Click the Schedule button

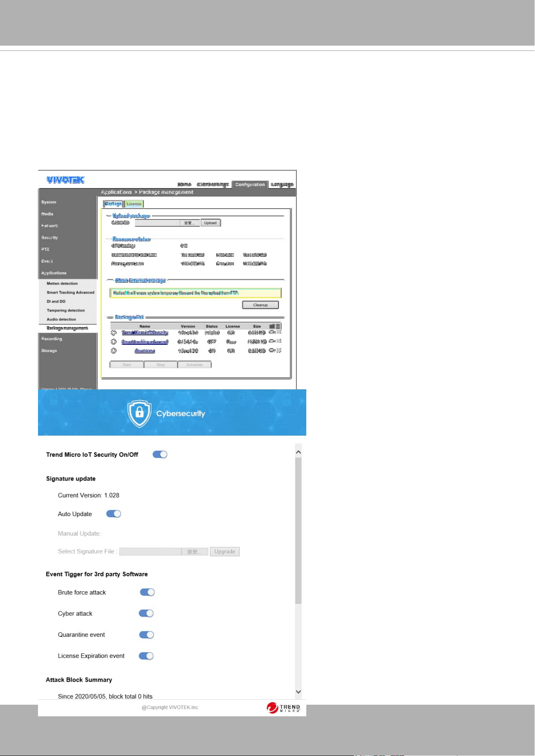(194, 365)
